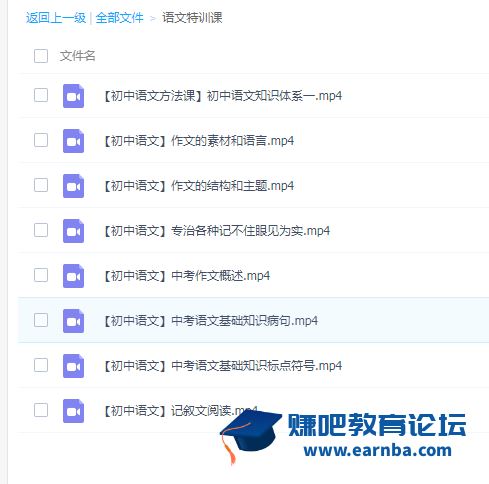The image size is (489, 484).
Task: Click the 文件名 column header
Action: 77,56
